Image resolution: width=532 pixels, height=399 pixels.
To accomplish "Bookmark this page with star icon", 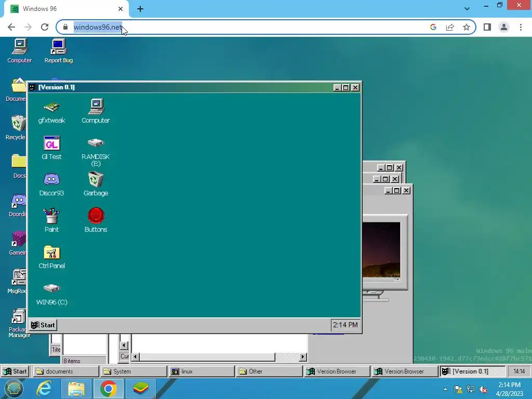I will (x=467, y=27).
